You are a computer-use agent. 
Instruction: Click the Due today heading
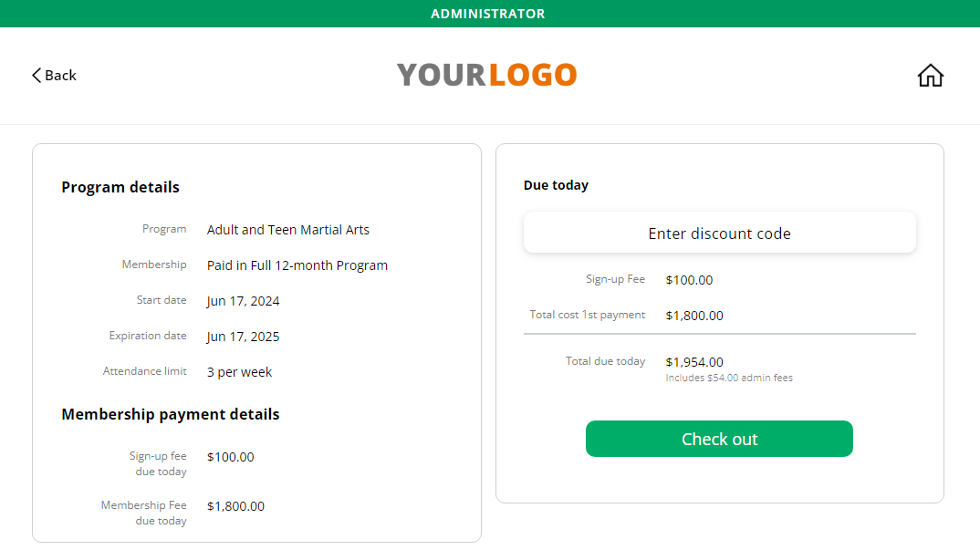click(x=556, y=185)
